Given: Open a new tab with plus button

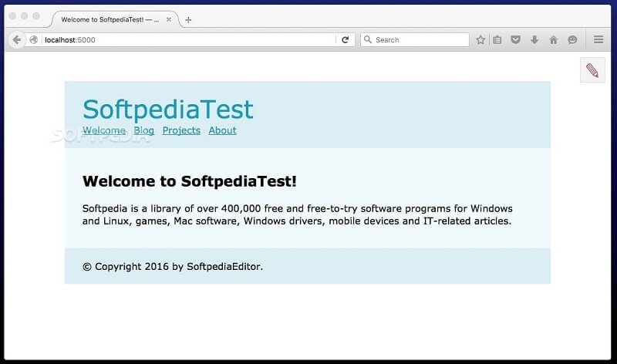Looking at the screenshot, I should (188, 20).
